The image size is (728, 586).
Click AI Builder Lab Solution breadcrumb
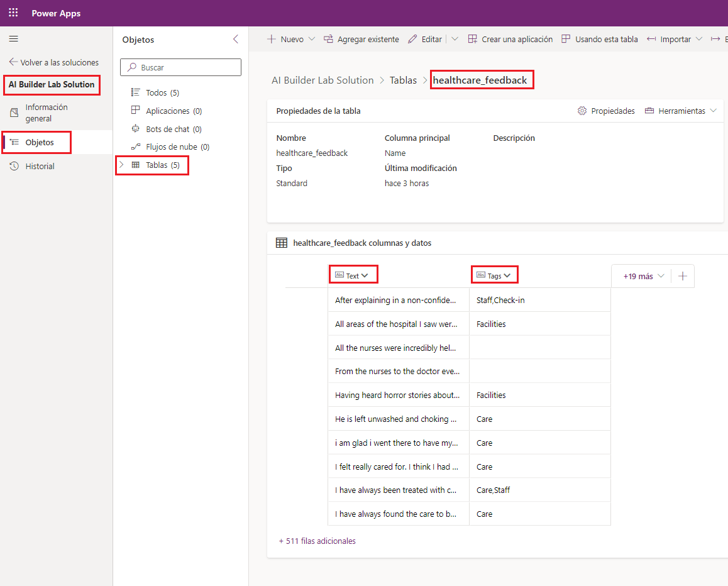point(323,80)
